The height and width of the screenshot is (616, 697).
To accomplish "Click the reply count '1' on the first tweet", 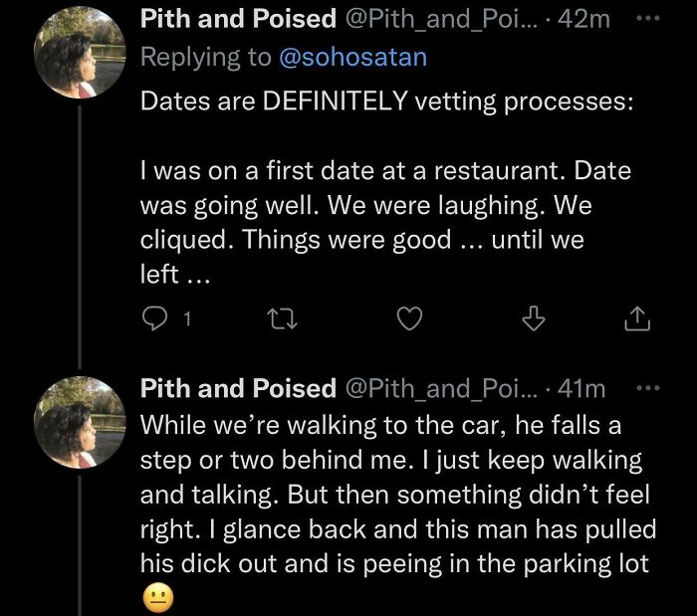I will [x=188, y=319].
